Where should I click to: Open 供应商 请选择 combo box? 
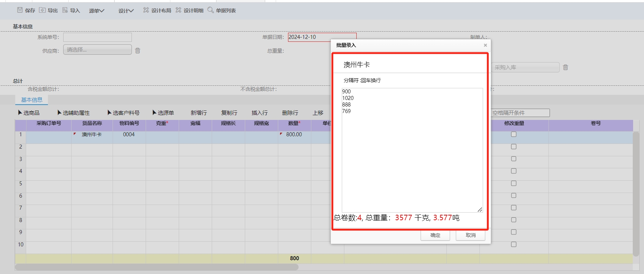click(97, 50)
